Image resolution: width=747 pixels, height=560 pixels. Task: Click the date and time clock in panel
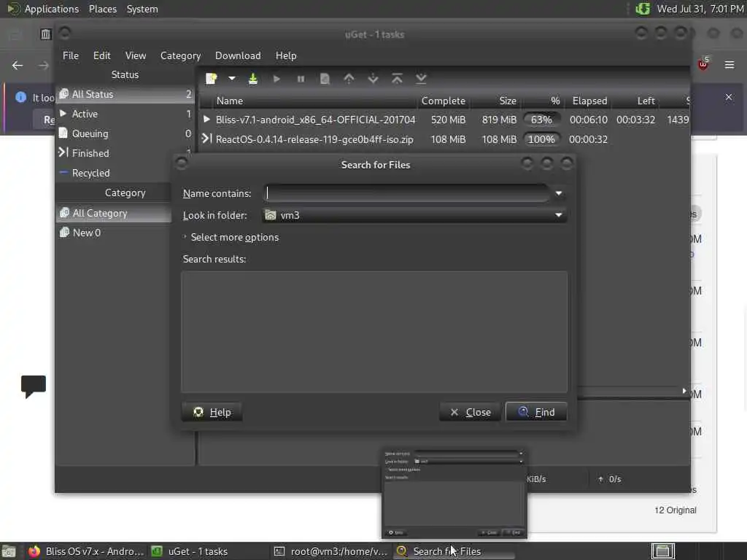click(700, 9)
